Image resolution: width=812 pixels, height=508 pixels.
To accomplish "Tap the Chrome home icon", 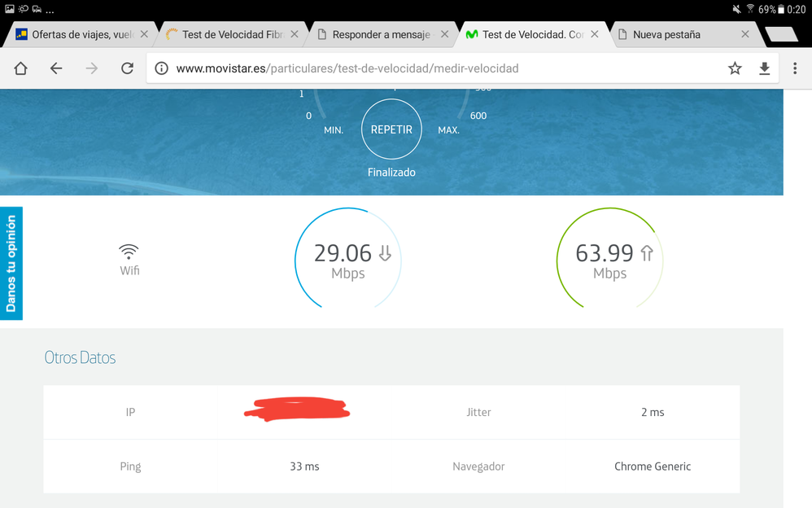I will coord(21,68).
